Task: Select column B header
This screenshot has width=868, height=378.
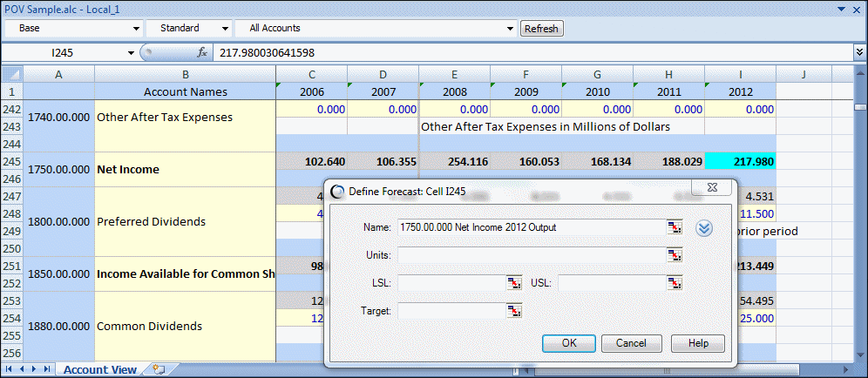Action: tap(186, 75)
